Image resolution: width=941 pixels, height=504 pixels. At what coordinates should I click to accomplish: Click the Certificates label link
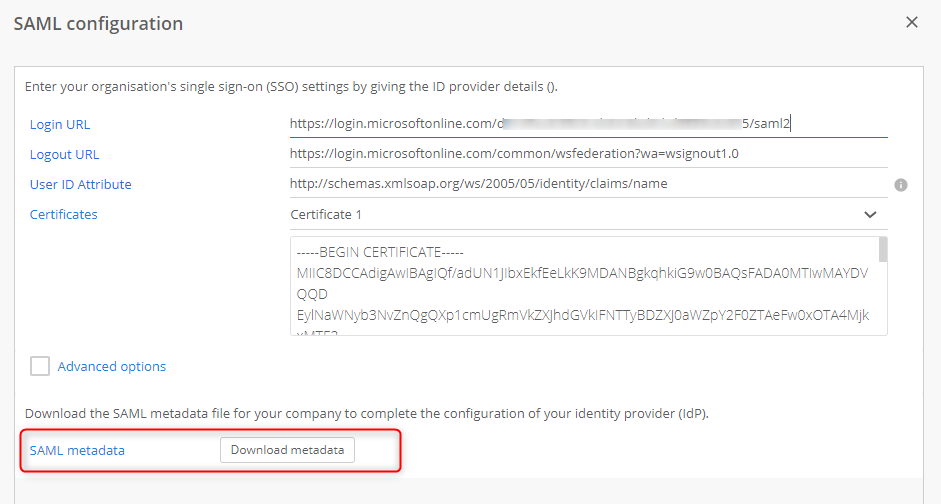[64, 214]
